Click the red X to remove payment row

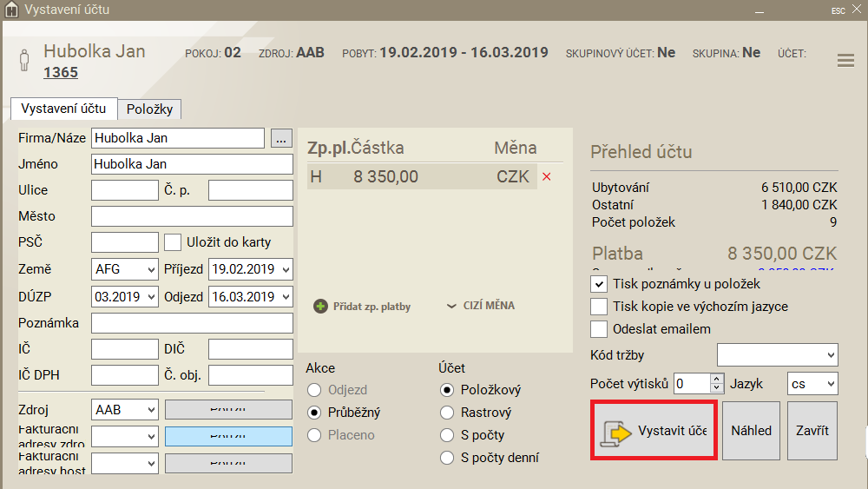(547, 177)
